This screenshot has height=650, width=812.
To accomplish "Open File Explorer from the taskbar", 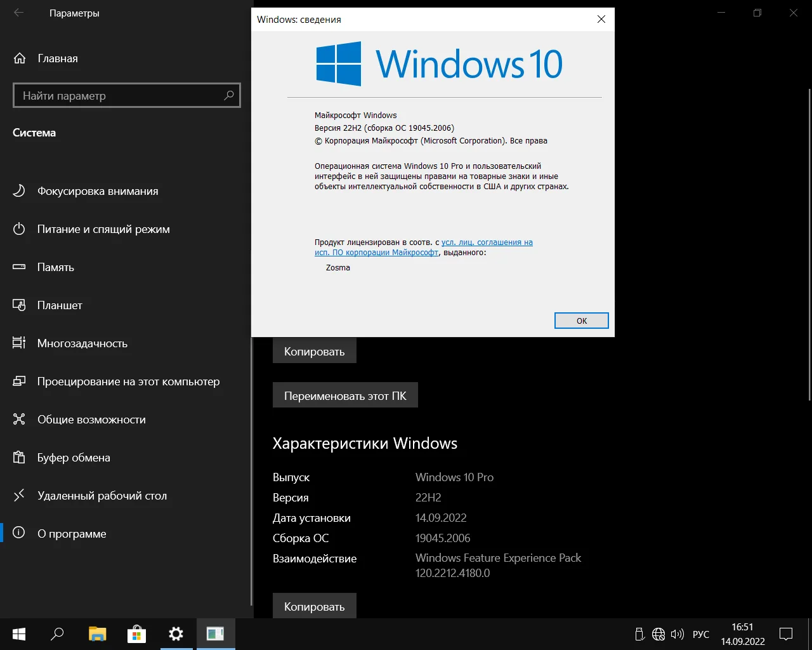I will click(97, 633).
